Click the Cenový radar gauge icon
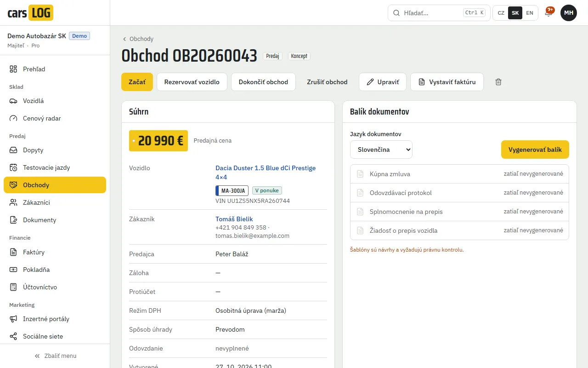Image resolution: width=588 pixels, height=368 pixels. (13, 118)
